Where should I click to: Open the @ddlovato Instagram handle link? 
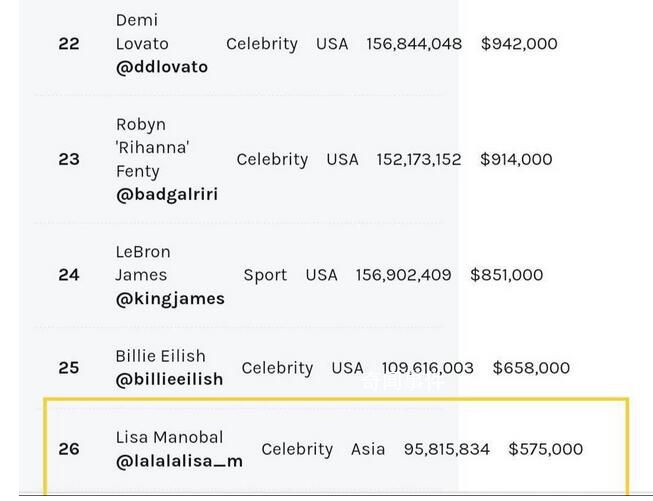162,67
